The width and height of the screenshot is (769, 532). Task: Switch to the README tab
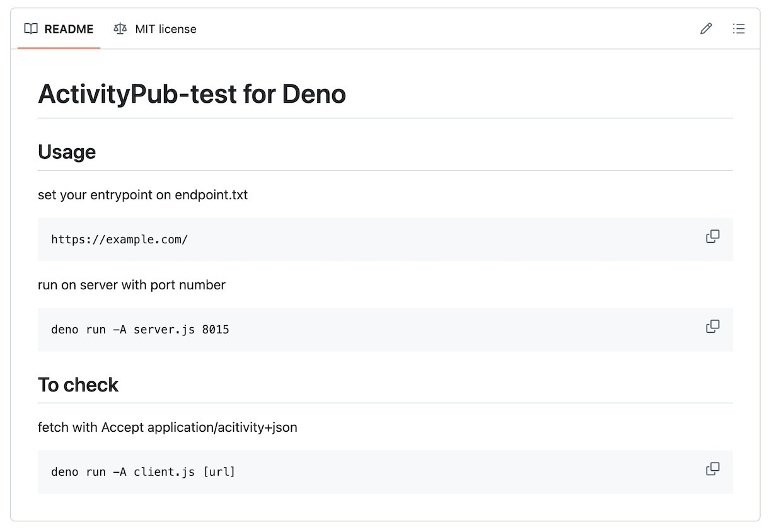pos(68,29)
